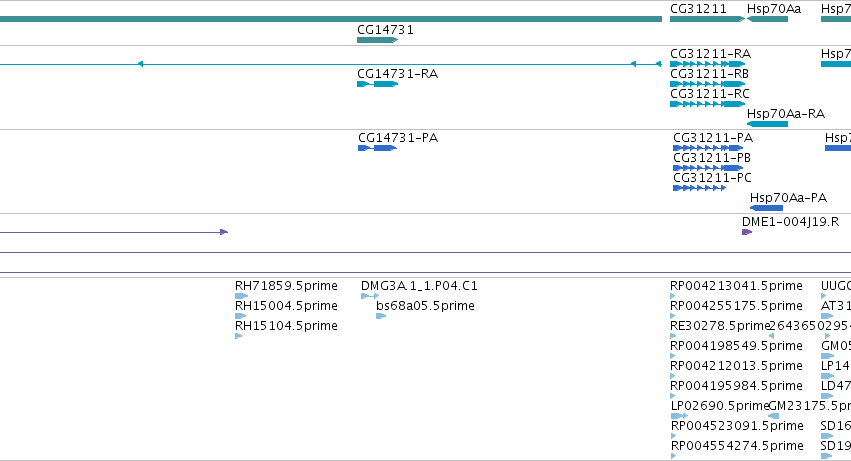The width and height of the screenshot is (851, 461).
Task: Click the CG14731 gene label
Action: pos(385,30)
